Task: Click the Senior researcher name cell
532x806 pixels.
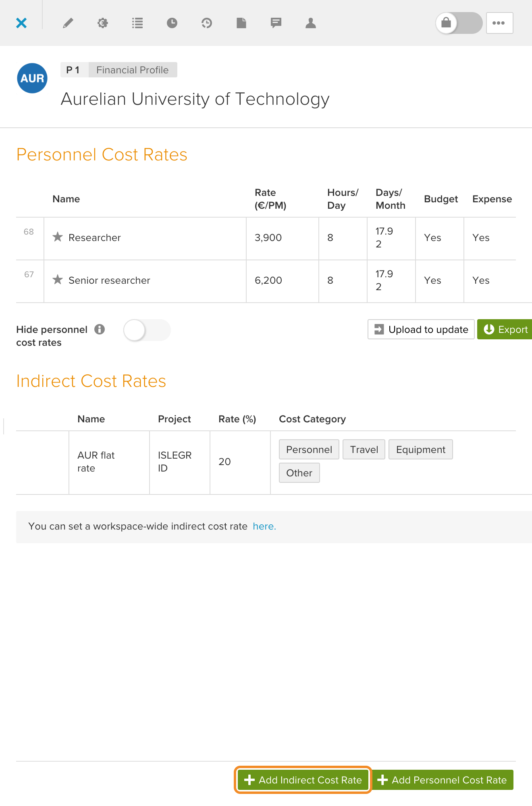Action: click(x=145, y=281)
